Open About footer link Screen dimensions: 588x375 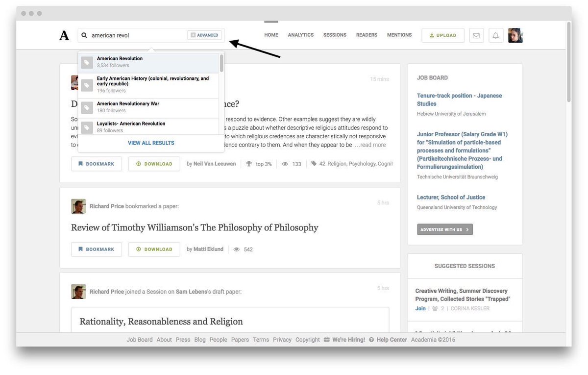pyautogui.click(x=164, y=340)
